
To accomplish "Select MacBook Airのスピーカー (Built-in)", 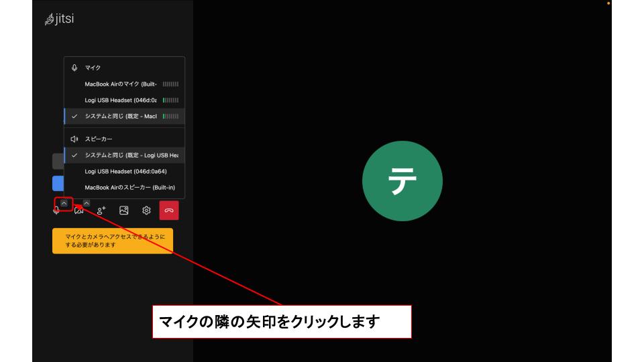I will pos(124,188).
